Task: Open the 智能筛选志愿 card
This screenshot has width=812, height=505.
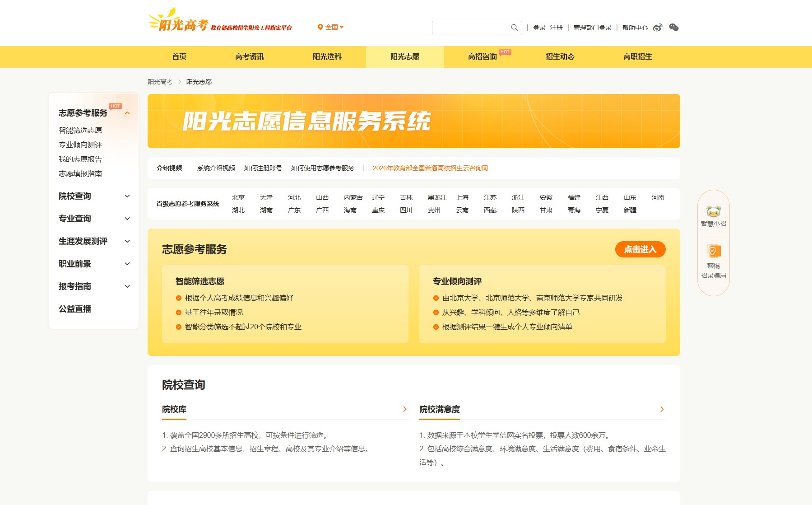Action: tap(285, 304)
